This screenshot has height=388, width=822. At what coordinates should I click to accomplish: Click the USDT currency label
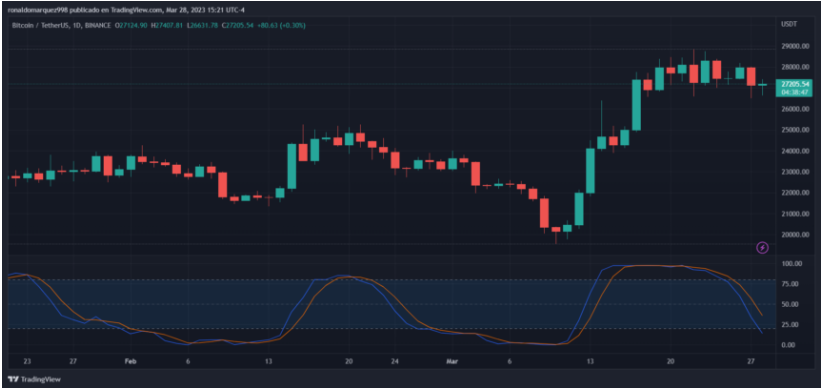click(788, 24)
